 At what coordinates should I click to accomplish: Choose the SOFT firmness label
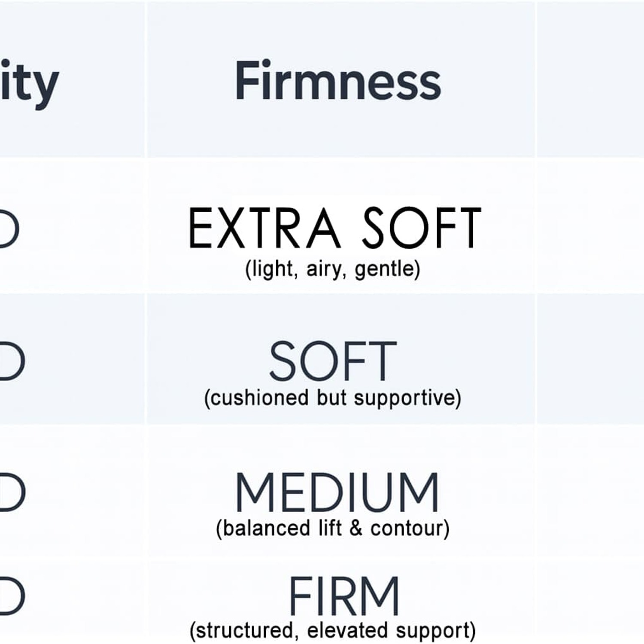point(333,361)
